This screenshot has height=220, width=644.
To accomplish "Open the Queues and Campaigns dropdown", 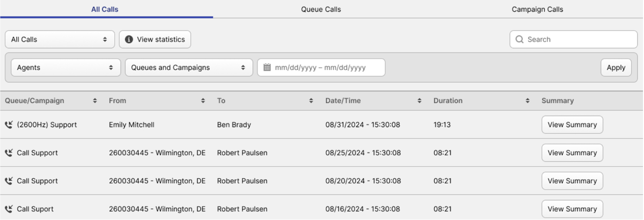I will click(189, 67).
